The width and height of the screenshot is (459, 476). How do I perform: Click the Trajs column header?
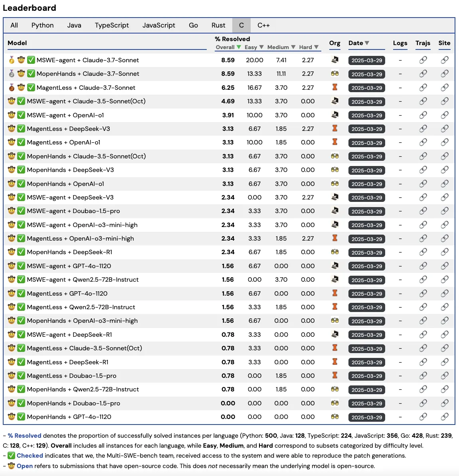click(x=423, y=43)
